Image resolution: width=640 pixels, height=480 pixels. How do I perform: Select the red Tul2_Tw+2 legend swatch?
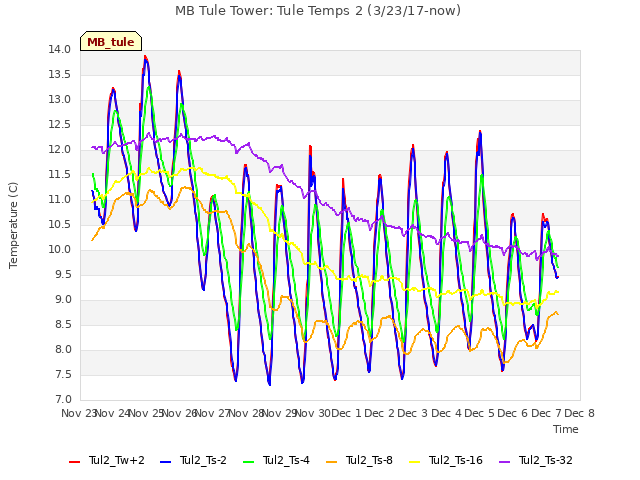click(x=74, y=461)
